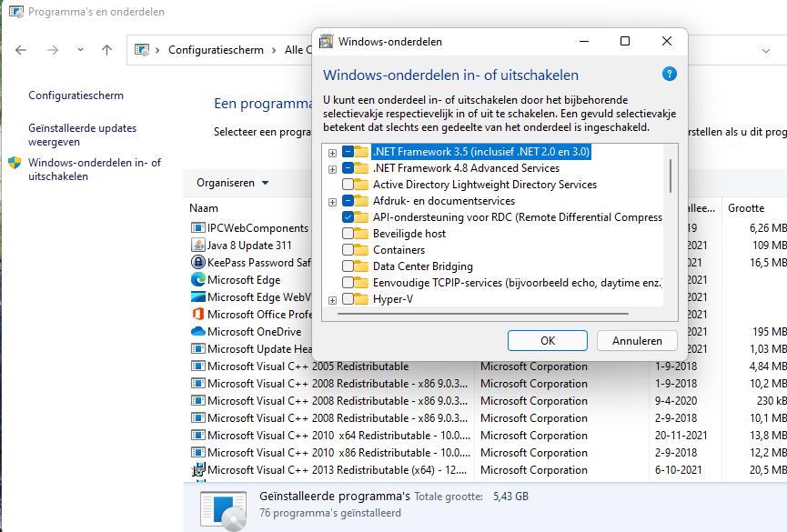
Task: Enable the Beveiligde host checkbox
Action: [348, 234]
